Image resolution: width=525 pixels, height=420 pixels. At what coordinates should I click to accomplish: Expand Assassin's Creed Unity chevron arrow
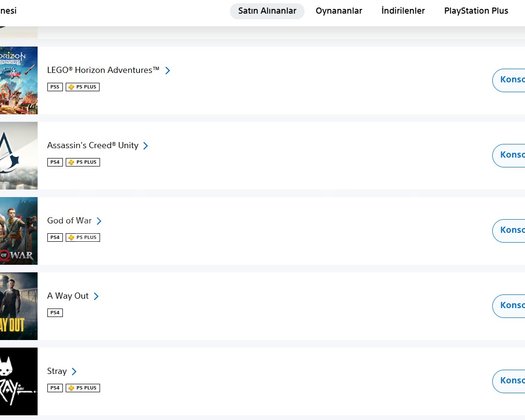coord(146,146)
